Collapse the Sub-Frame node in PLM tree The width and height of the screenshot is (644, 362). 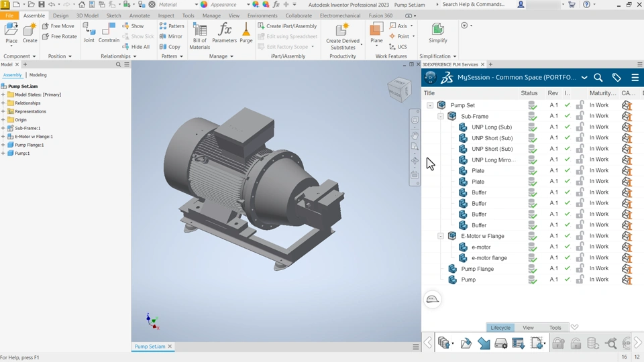[441, 117]
